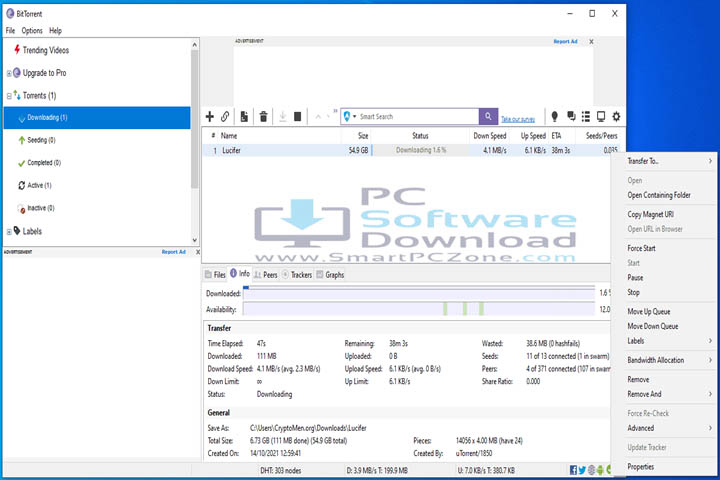Image resolution: width=720 pixels, height=480 pixels.
Task: Click the Start download arrow icon in toolbar
Action: coord(283,117)
